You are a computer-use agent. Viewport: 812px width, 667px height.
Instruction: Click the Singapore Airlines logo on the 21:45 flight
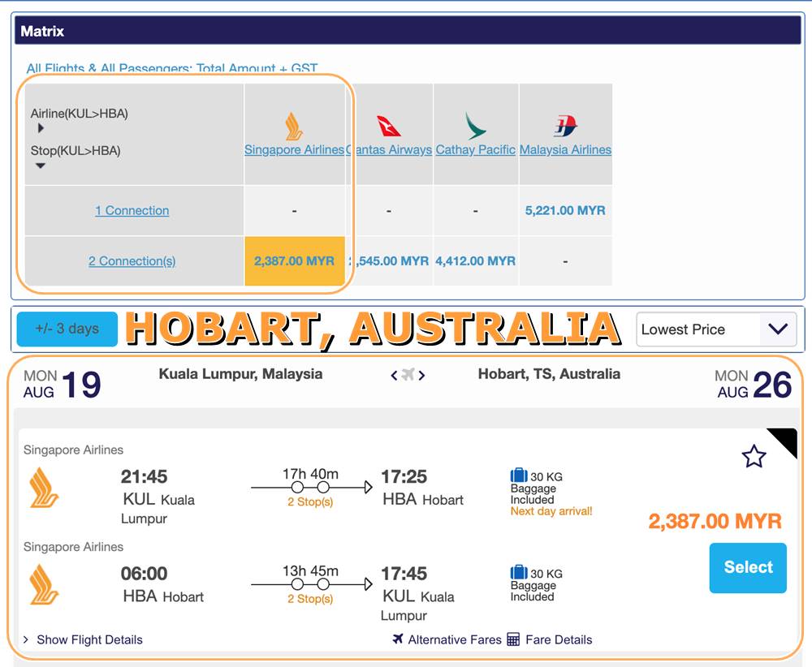tap(44, 488)
